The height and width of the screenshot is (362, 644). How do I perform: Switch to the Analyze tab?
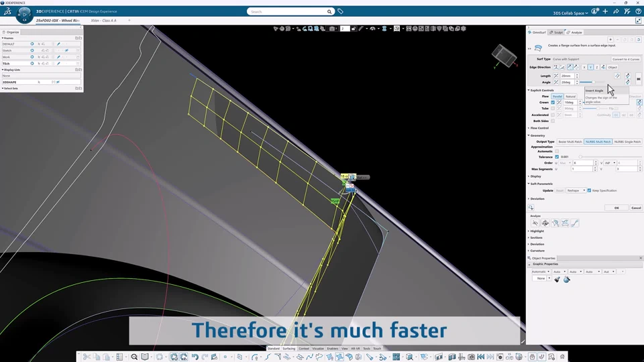[x=575, y=32]
